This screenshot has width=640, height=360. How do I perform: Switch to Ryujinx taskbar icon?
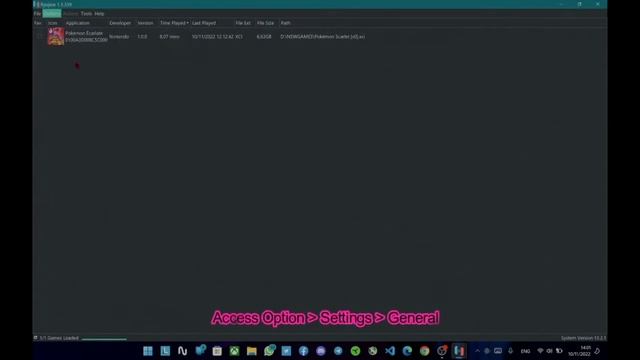click(459, 351)
